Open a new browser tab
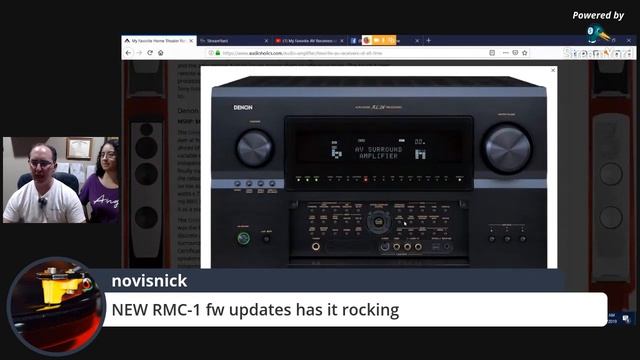The image size is (640, 360). point(429,40)
